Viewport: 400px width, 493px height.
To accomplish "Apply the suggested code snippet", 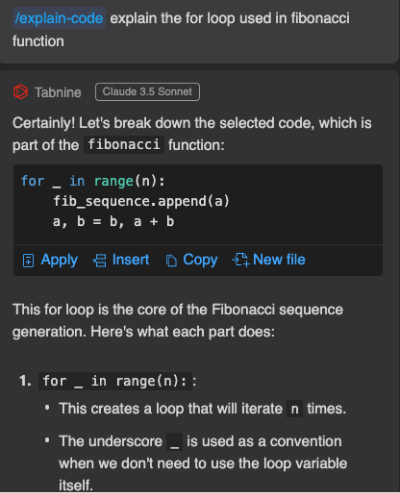I will pos(50,260).
